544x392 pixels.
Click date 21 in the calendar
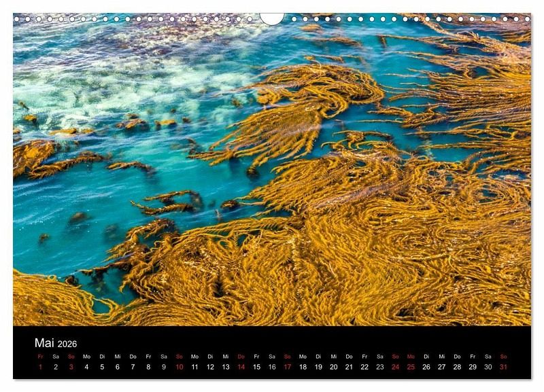[x=349, y=367]
